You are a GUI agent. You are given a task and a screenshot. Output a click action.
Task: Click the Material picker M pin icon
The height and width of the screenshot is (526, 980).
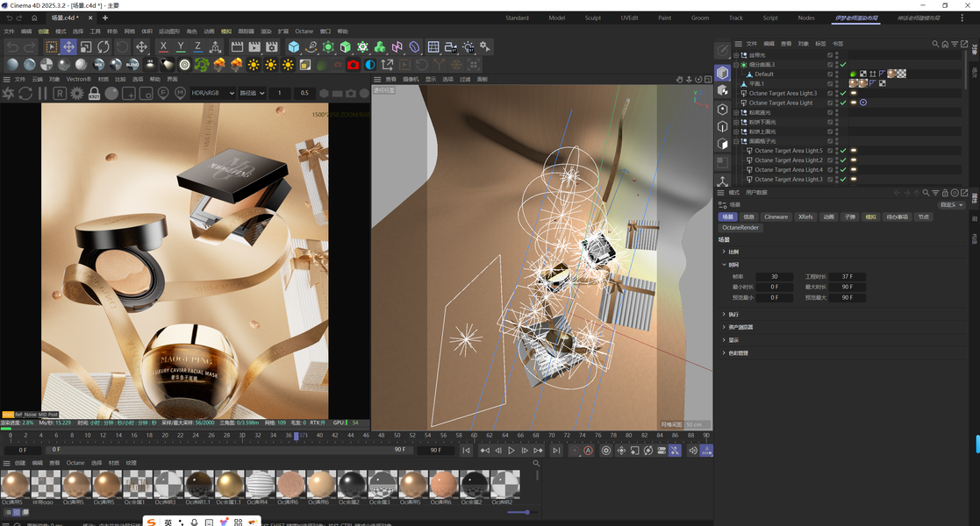point(180,93)
